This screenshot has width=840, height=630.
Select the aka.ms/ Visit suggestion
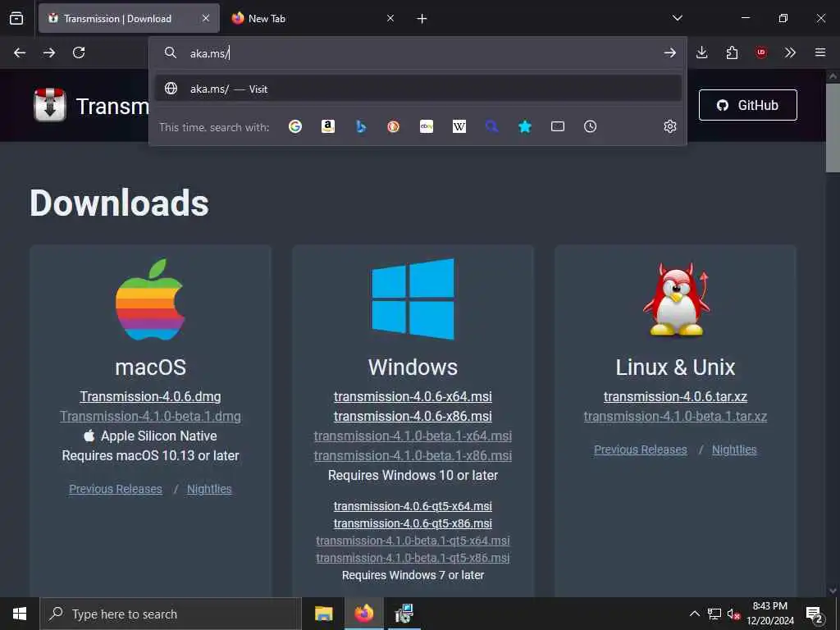pyautogui.click(x=418, y=89)
